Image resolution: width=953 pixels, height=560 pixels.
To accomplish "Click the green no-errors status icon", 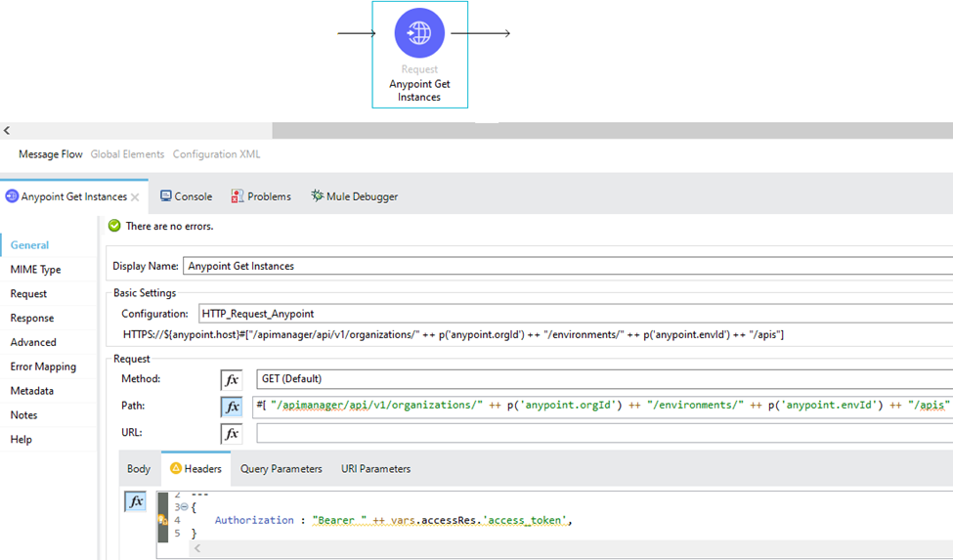I will pyautogui.click(x=114, y=226).
